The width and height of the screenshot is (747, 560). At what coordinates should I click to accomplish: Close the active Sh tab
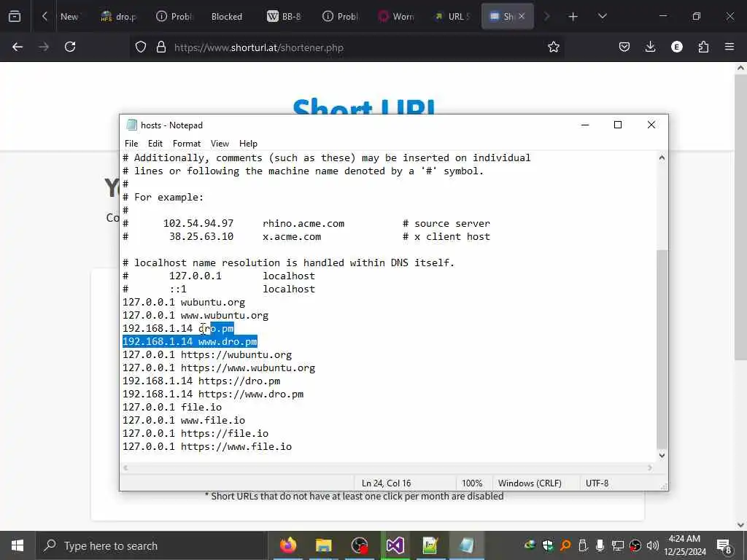pyautogui.click(x=522, y=16)
